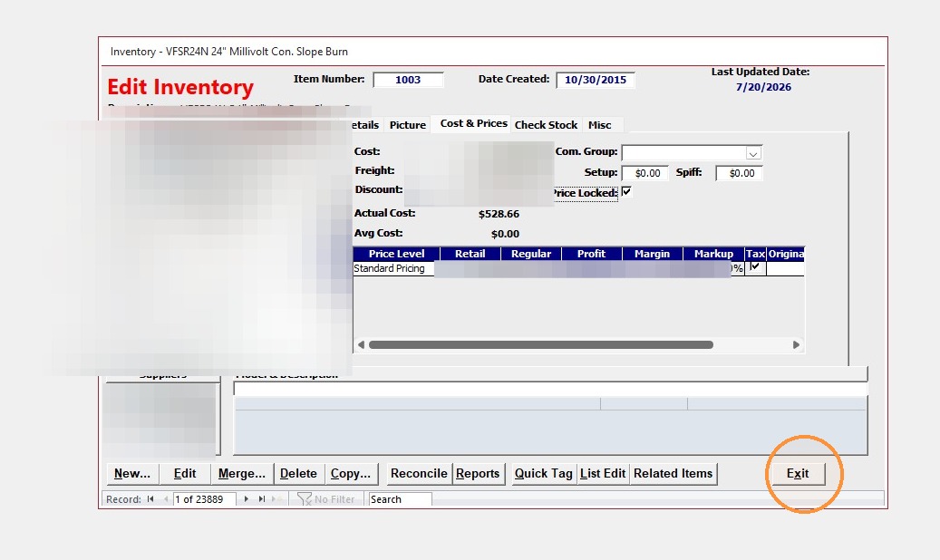The width and height of the screenshot is (940, 560).
Task: Click the Retail column header
Action: (x=470, y=254)
